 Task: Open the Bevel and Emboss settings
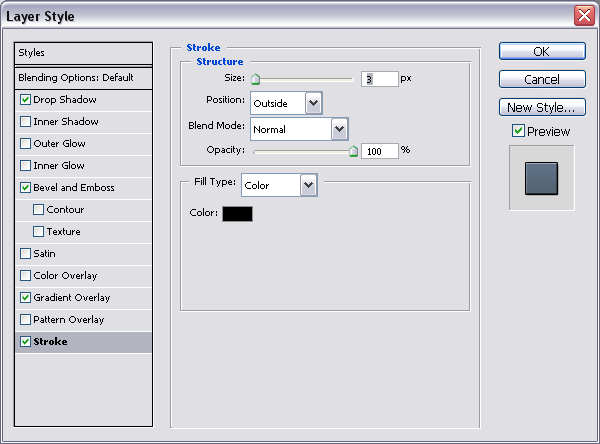[x=74, y=188]
